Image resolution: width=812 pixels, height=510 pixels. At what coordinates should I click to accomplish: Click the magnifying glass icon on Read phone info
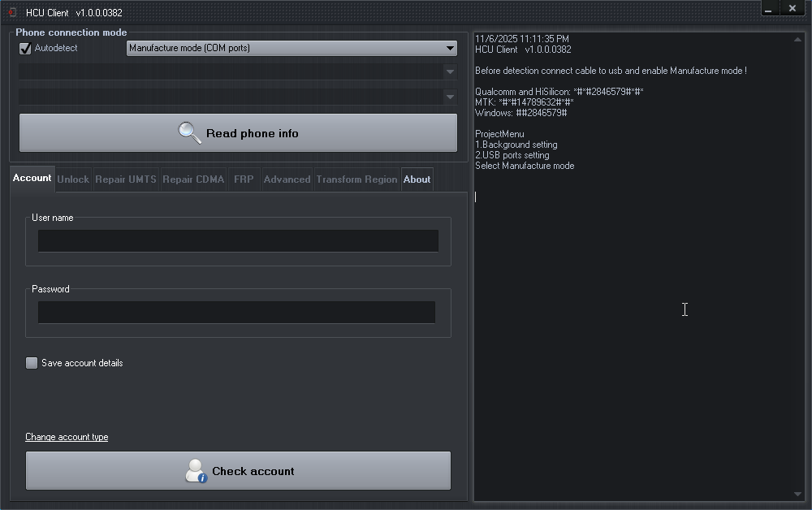[x=189, y=133]
